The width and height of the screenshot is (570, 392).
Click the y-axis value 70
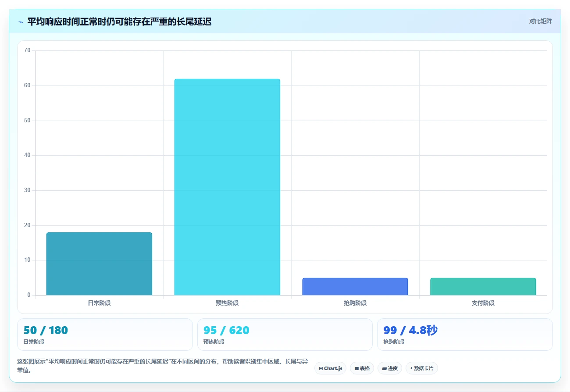27,50
